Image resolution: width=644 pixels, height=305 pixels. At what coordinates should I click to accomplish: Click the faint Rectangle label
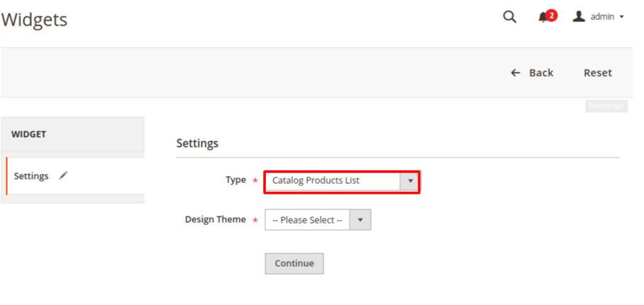pyautogui.click(x=606, y=106)
